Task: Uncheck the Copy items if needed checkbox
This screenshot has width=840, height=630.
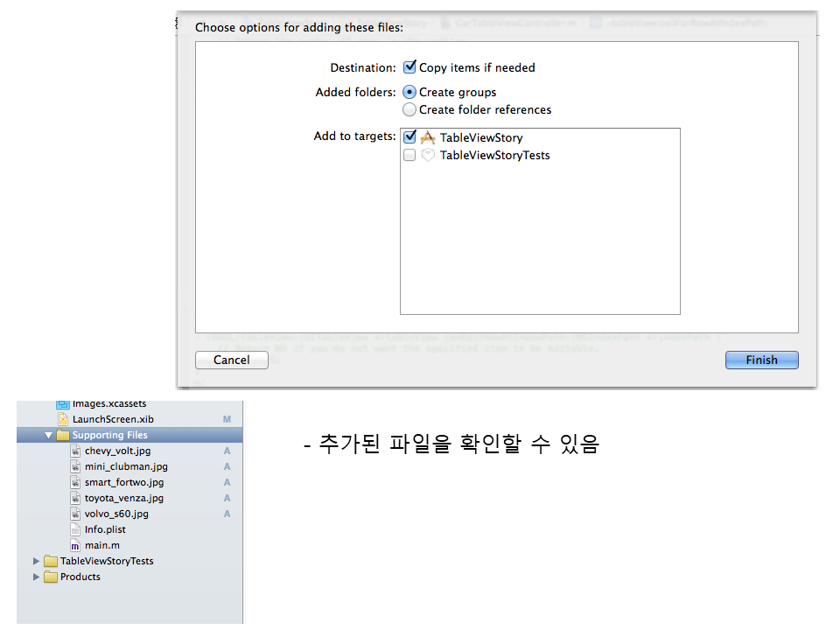Action: click(409, 67)
